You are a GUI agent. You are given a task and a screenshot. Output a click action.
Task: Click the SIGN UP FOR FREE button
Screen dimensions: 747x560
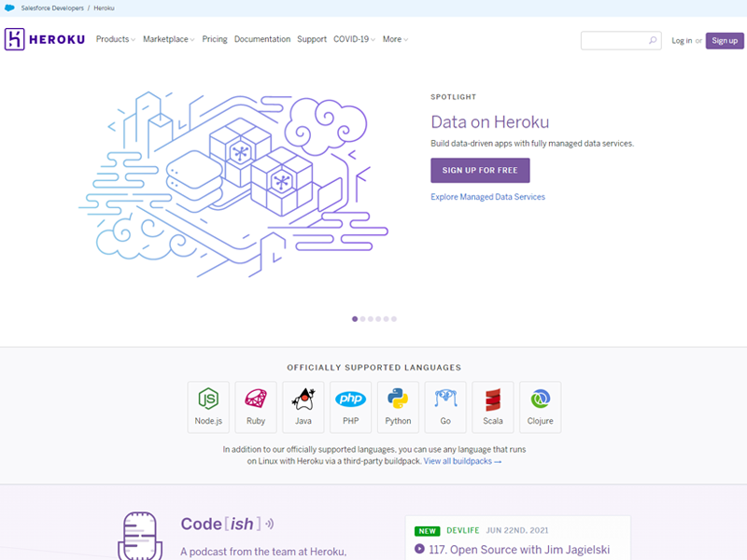pyautogui.click(x=480, y=171)
